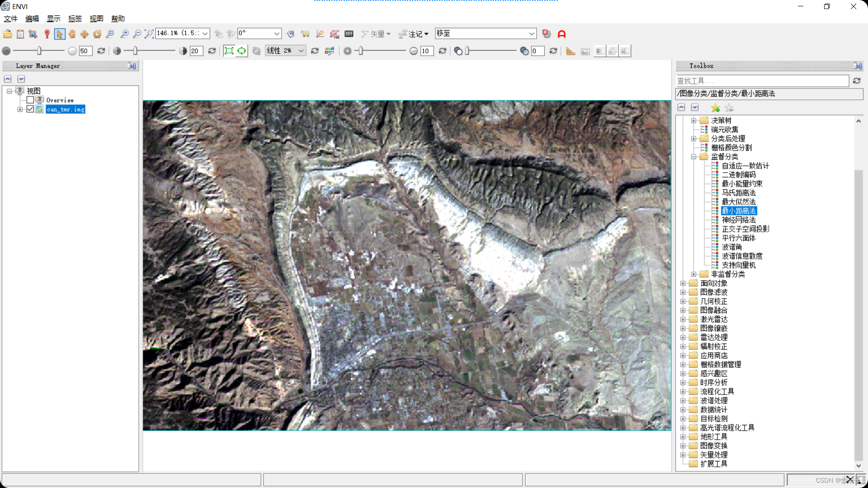This screenshot has width=868, height=488.
Task: Open the 显示 menu
Action: coord(53,19)
